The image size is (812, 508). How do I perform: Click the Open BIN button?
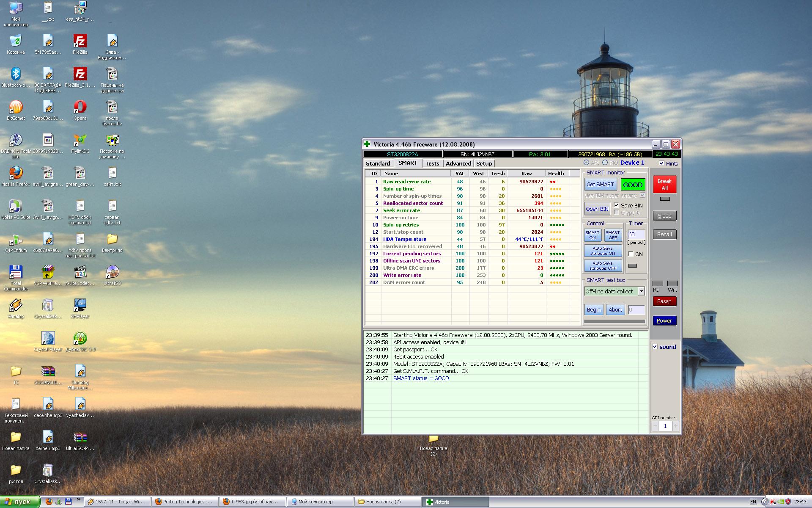[x=597, y=209]
